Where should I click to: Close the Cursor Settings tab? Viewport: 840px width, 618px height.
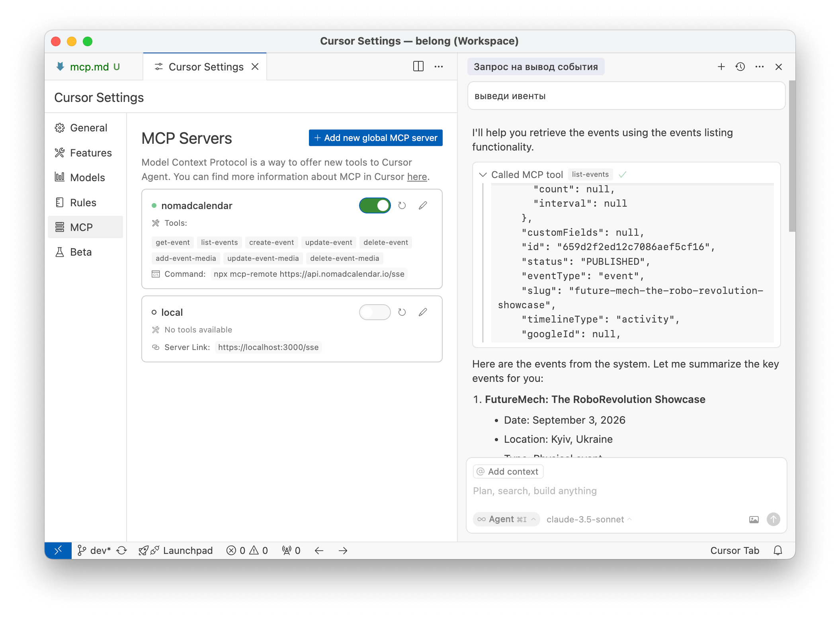pos(255,66)
